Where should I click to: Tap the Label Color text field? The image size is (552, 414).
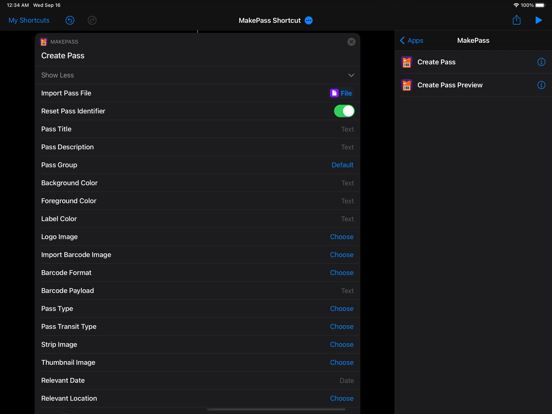(x=347, y=219)
